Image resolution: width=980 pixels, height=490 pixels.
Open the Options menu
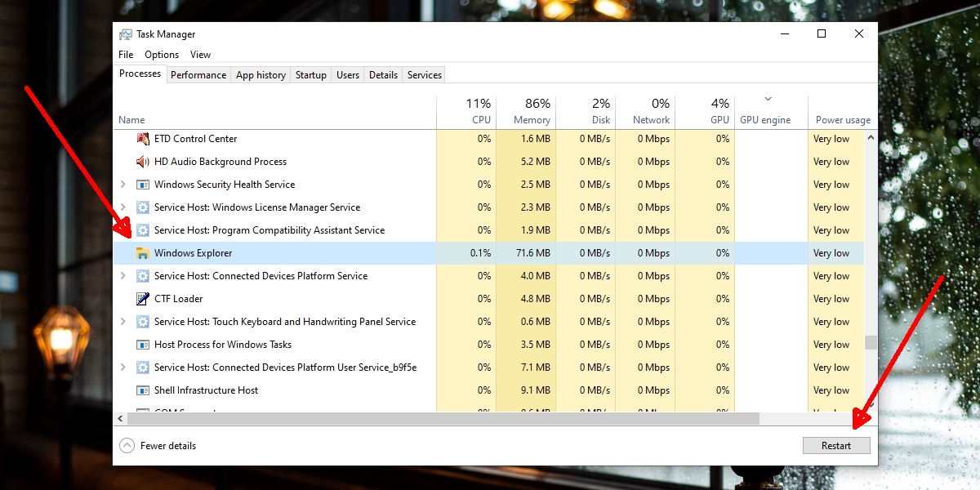point(162,55)
